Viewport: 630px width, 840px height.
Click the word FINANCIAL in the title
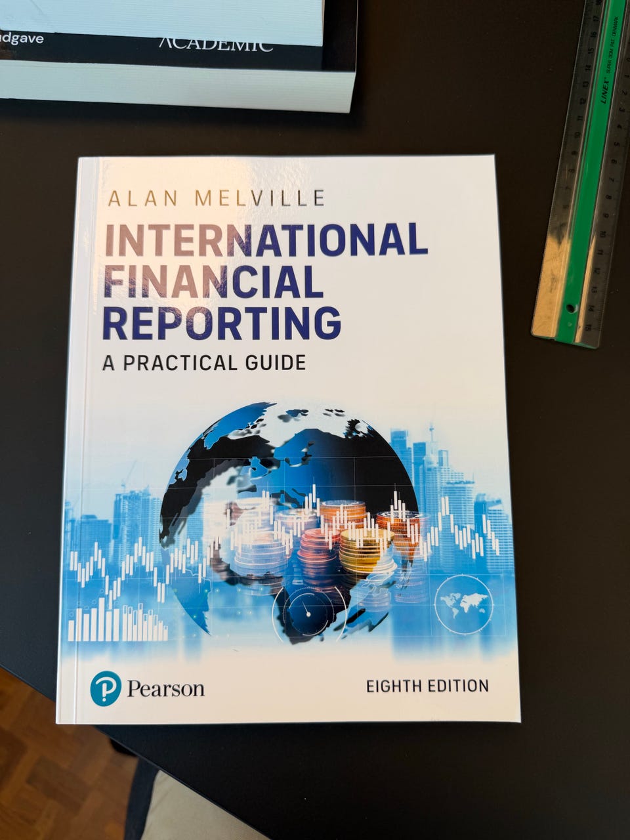214,282
